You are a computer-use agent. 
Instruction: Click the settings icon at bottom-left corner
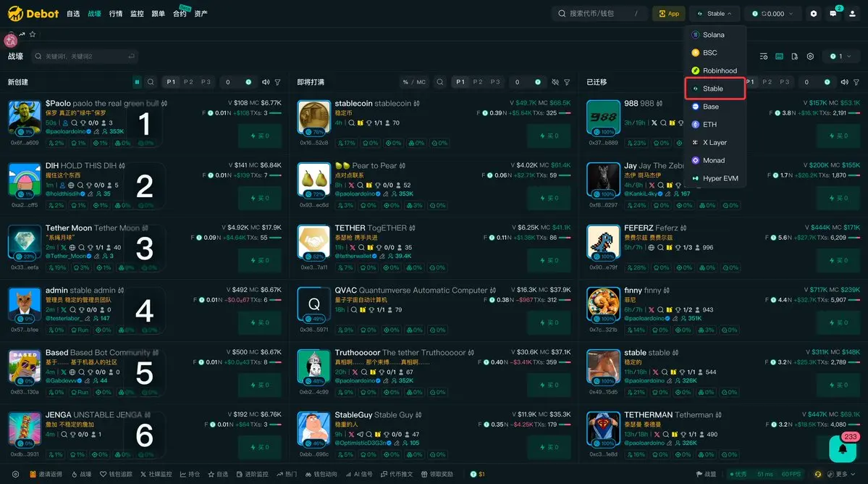(x=15, y=474)
